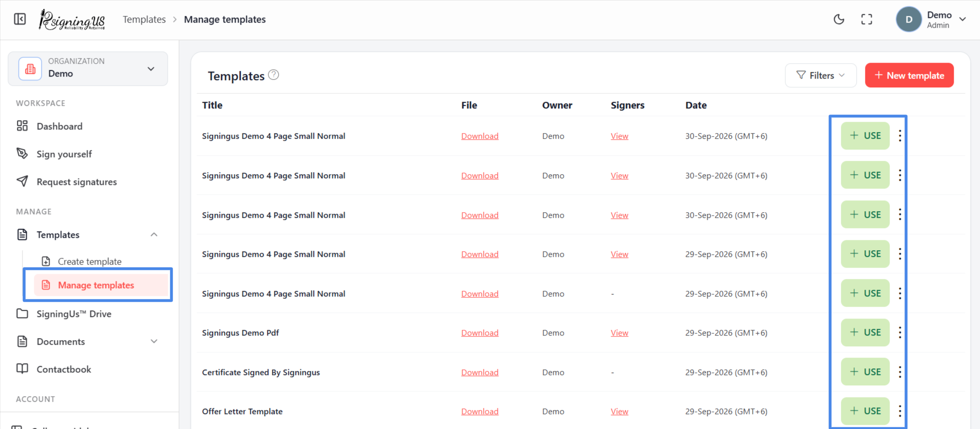Viewport: 980px width, 429px height.
Task: Collapse the sidebar panel icon
Action: pyautogui.click(x=20, y=19)
